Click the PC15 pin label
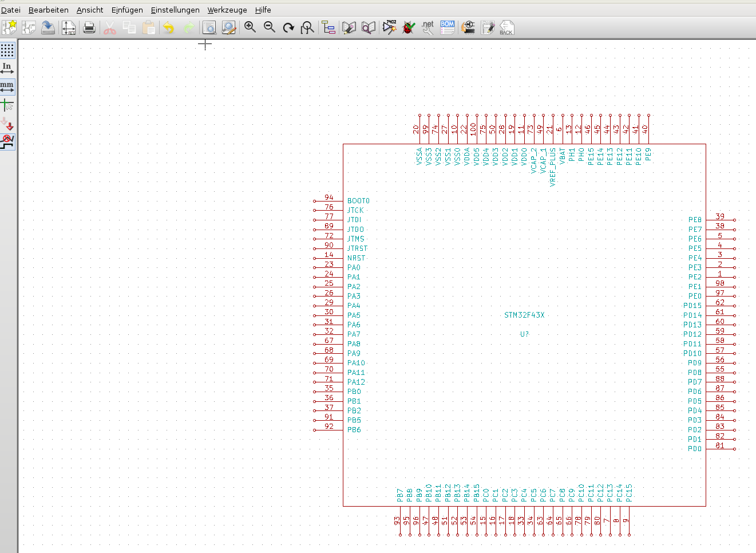Image resolution: width=756 pixels, height=553 pixels. [x=629, y=493]
